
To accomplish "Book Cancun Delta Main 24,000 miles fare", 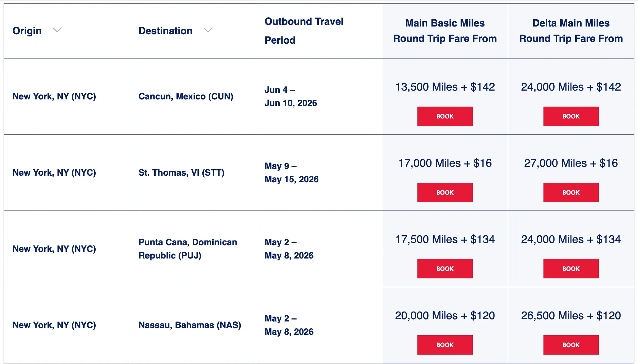I will [571, 116].
